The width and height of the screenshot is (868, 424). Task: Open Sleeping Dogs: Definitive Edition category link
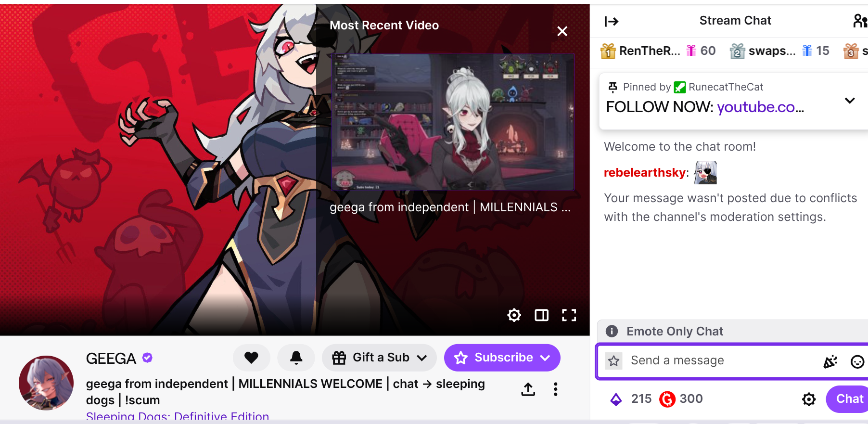(178, 417)
